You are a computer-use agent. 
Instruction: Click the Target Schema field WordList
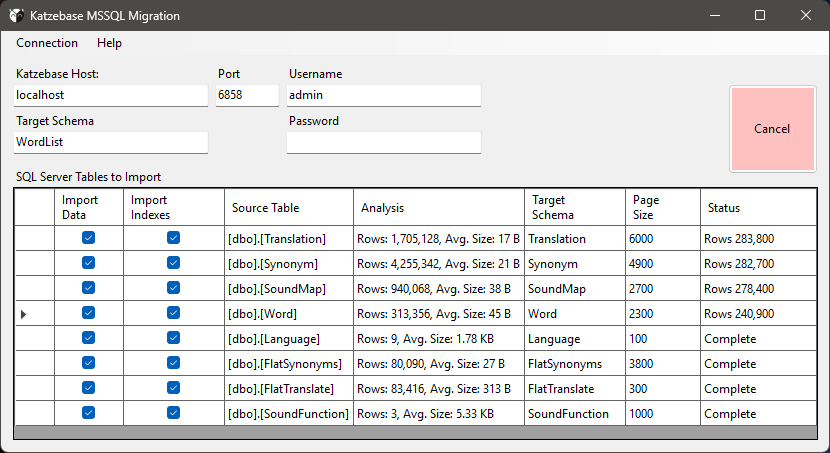click(111, 142)
